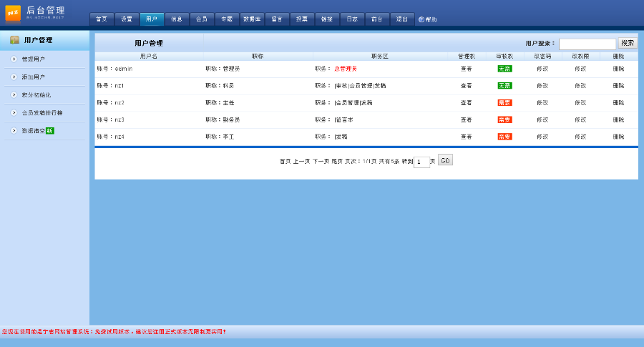The width and height of the screenshot is (644, 347).
Task: Toggle the 无需 review badge for nz1
Action: (504, 85)
